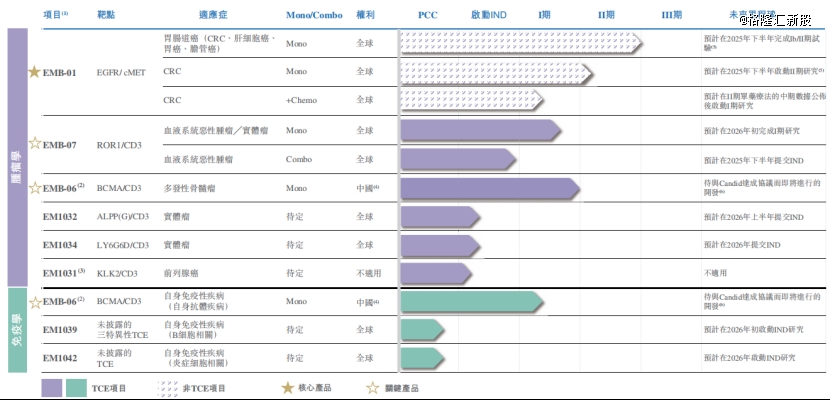Select the 免疫學 vertical side label
The width and height of the screenshot is (830, 400).
click(17, 330)
